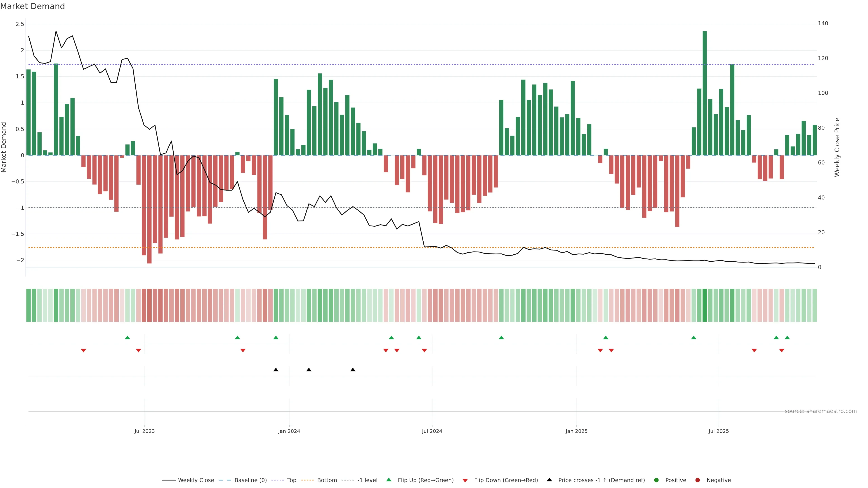Click the Weekly Close Price axis title
Viewport: 868px width, 488px height.
(837, 147)
